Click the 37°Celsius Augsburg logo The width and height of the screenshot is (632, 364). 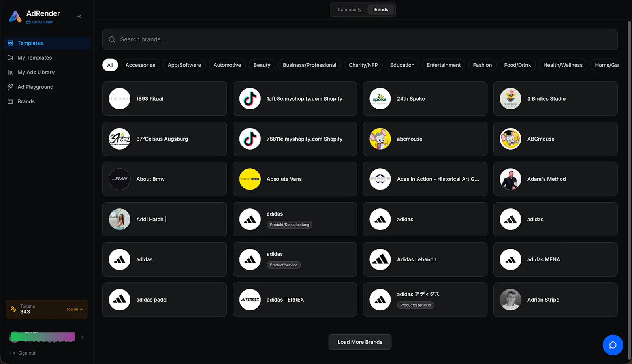[119, 139]
